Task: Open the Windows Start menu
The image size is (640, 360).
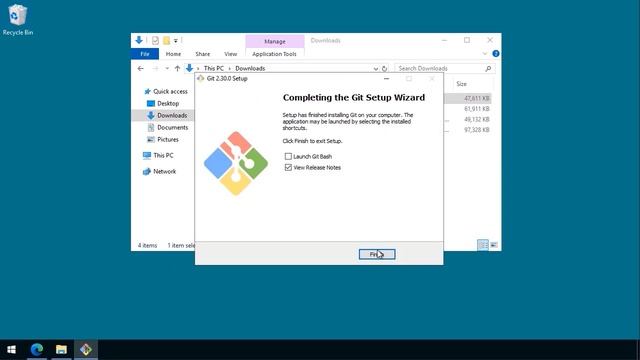Action: click(x=11, y=349)
